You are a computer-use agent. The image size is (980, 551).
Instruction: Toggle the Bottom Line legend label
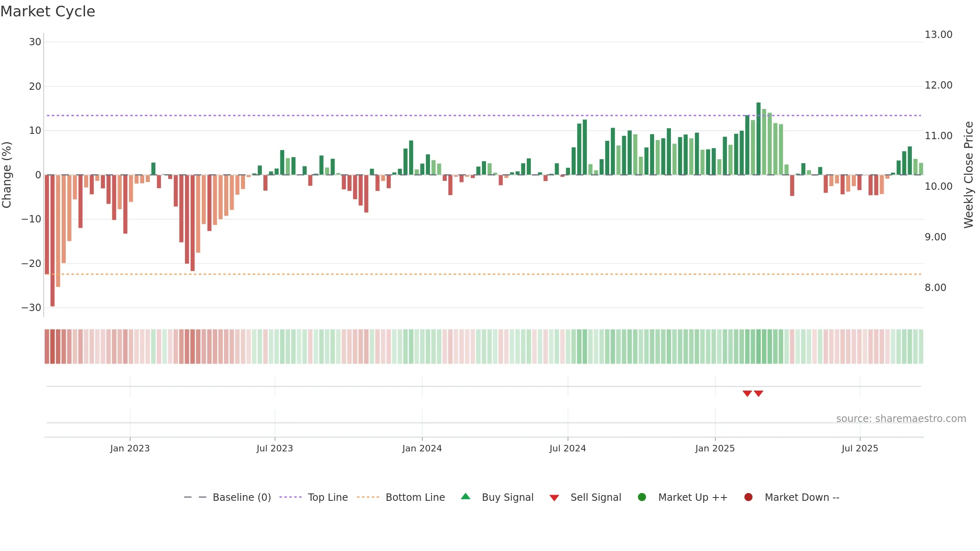(415, 497)
